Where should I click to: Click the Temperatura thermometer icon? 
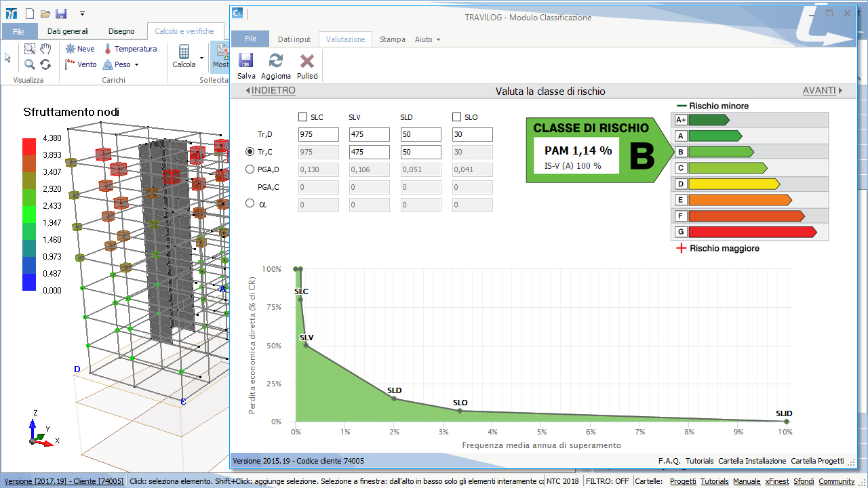click(108, 49)
